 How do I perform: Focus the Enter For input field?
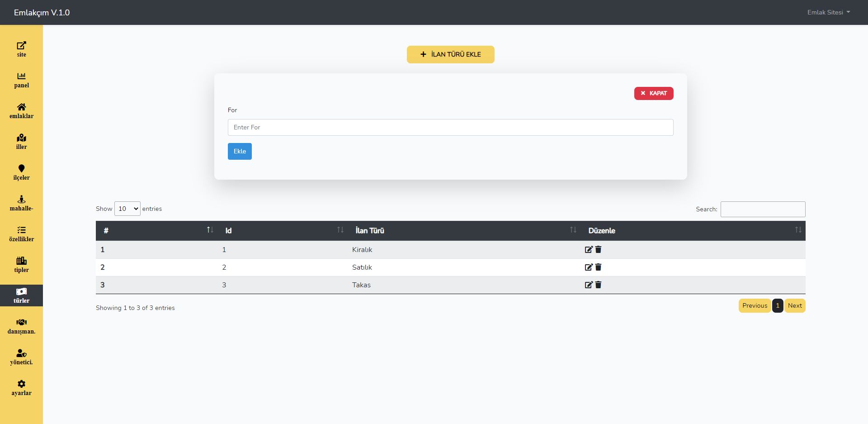coord(450,127)
